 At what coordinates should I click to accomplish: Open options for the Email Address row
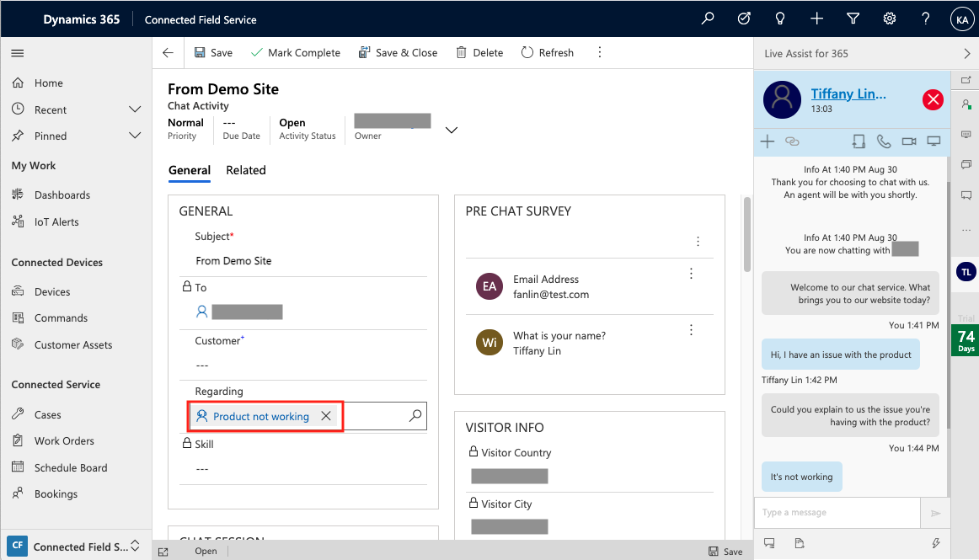coord(691,274)
